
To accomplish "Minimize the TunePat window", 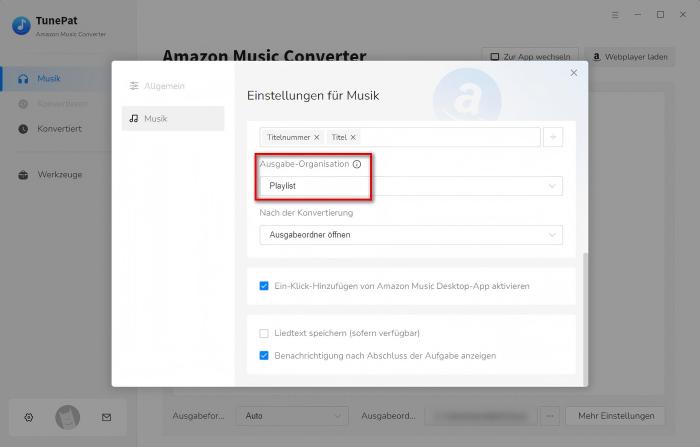I will click(638, 15).
